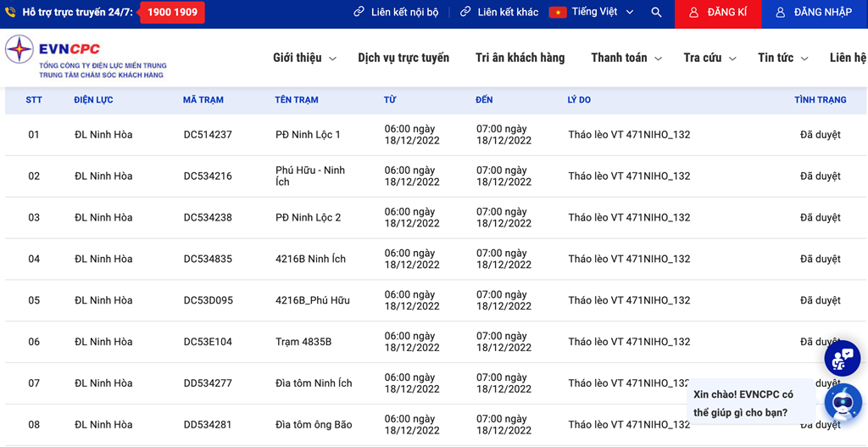Click the chain icon beside Liên kết nội bộ
Screen dimensions: 868x447
pos(359,13)
